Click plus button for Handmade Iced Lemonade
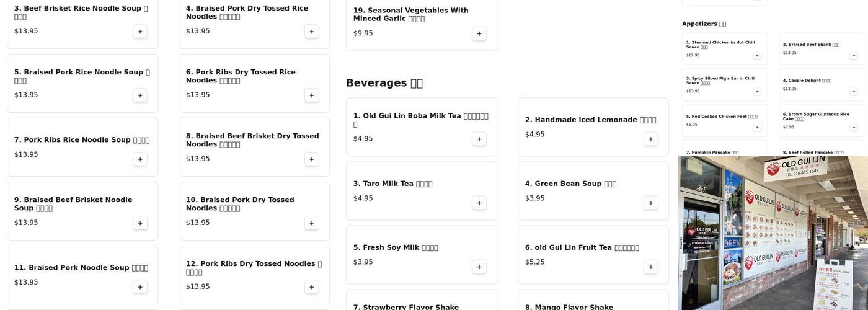Image resolution: width=868 pixels, height=310 pixels. coord(650,139)
